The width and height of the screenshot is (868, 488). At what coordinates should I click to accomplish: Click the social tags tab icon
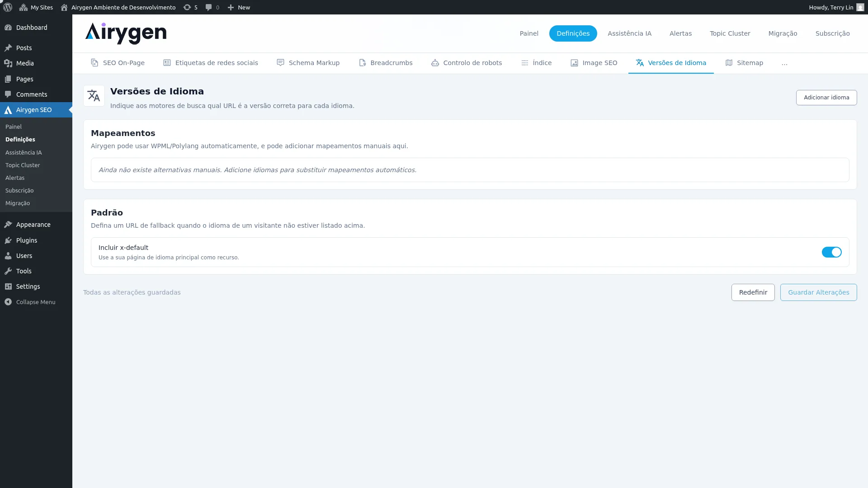[x=167, y=63]
